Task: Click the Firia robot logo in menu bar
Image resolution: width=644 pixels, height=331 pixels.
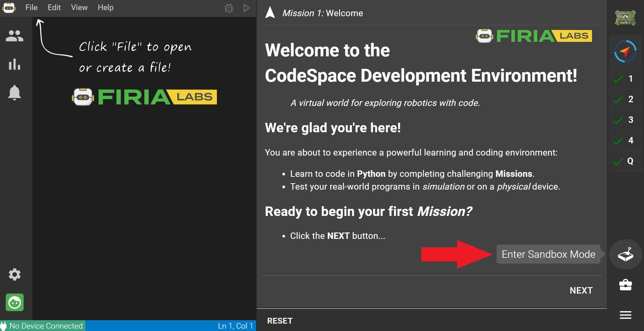Action: 9,7
